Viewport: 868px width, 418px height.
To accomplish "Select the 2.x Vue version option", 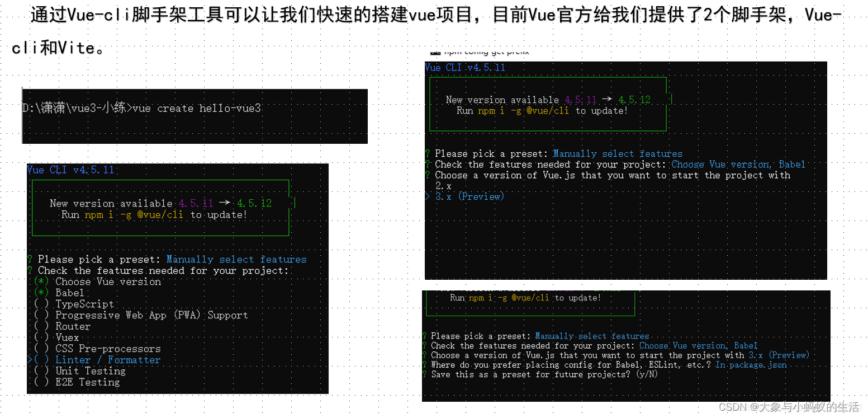I will [x=443, y=186].
